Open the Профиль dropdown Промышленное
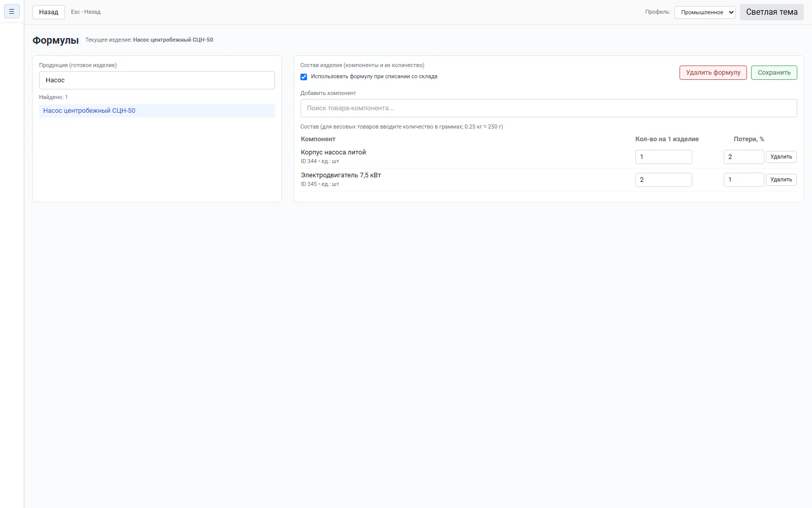 pos(705,12)
